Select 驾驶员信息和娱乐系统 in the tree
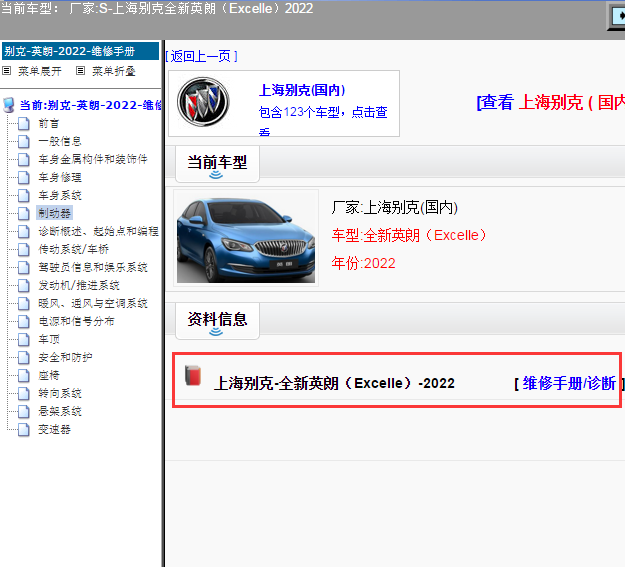This screenshot has width=625, height=567. pos(92,268)
